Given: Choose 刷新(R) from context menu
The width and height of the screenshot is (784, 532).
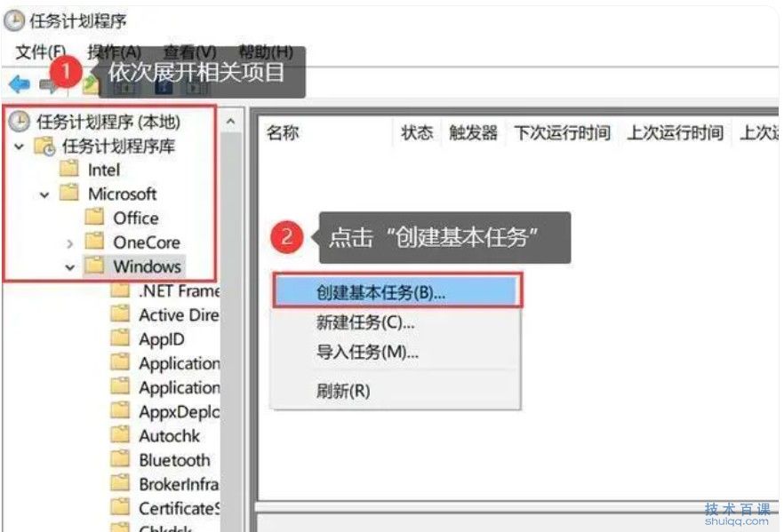Looking at the screenshot, I should pyautogui.click(x=396, y=391).
